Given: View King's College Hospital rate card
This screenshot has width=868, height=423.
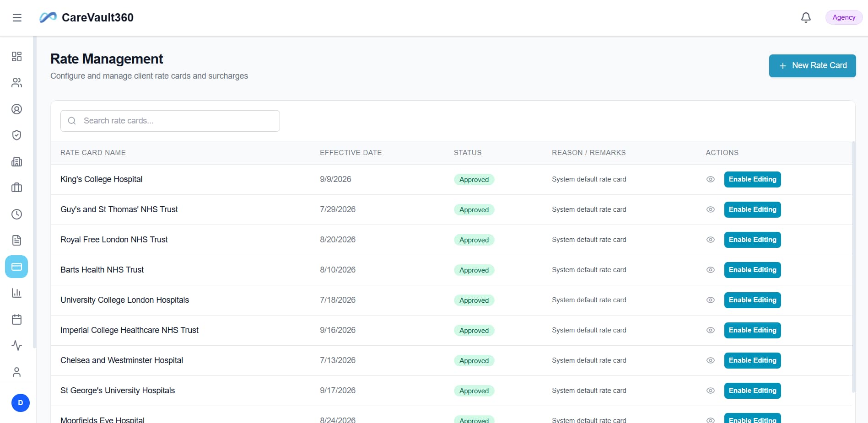Looking at the screenshot, I should [710, 179].
